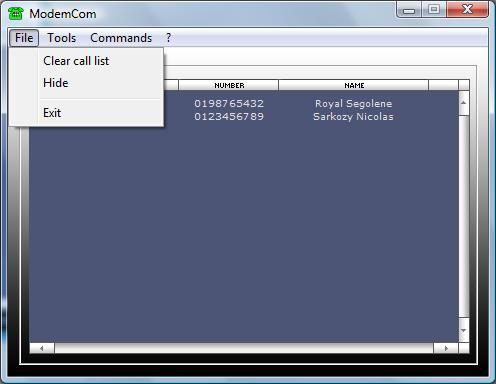Click the horizontal scrollbar right arrow
This screenshot has height=384, width=496.
pyautogui.click(x=446, y=348)
